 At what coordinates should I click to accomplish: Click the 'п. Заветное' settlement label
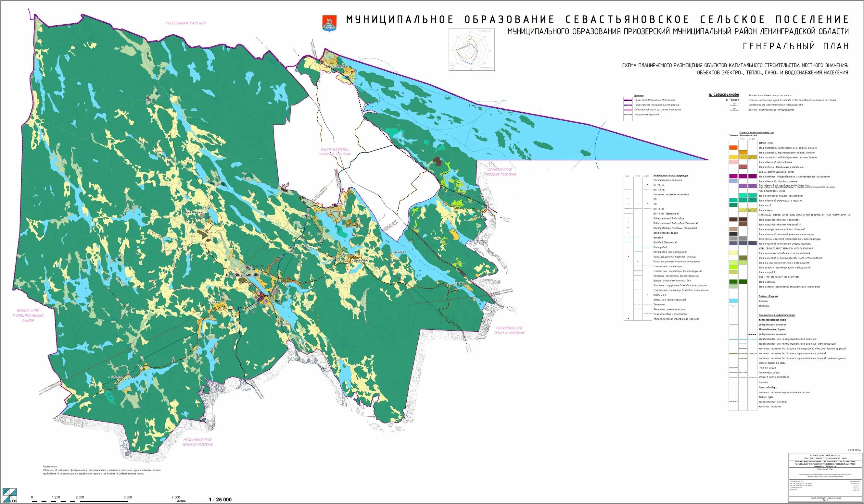click(x=115, y=376)
